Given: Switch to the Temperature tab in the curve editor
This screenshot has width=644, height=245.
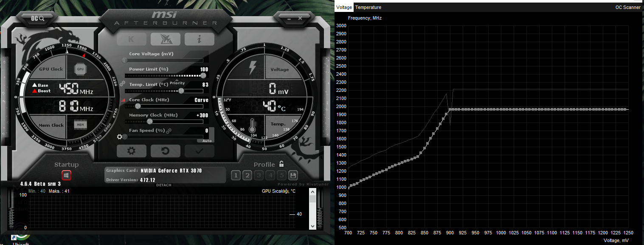Looking at the screenshot, I should (x=368, y=7).
